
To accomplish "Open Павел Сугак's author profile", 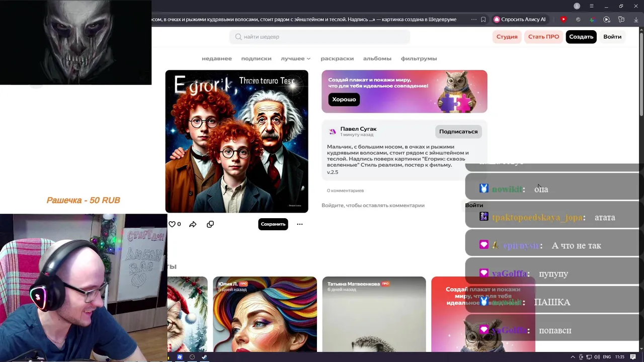I will click(x=358, y=129).
